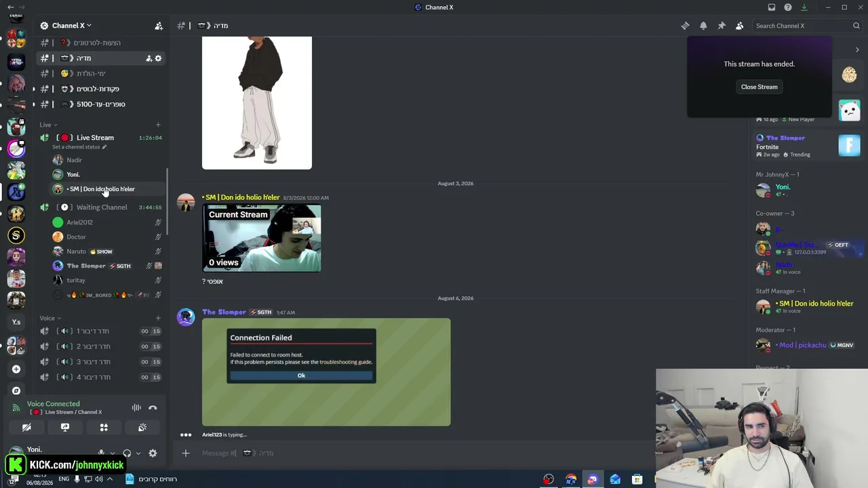Toggle headphone deafen in user panel
Screen dimensions: 868x488
tap(127, 453)
